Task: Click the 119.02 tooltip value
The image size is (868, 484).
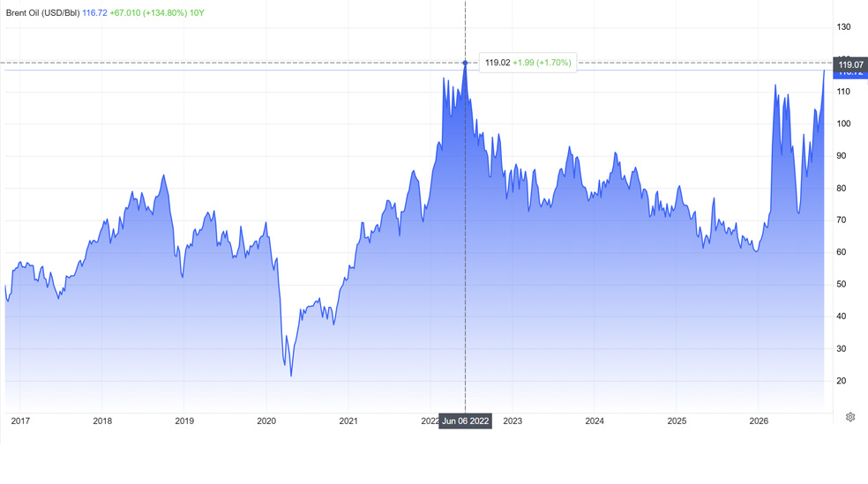Action: [498, 63]
